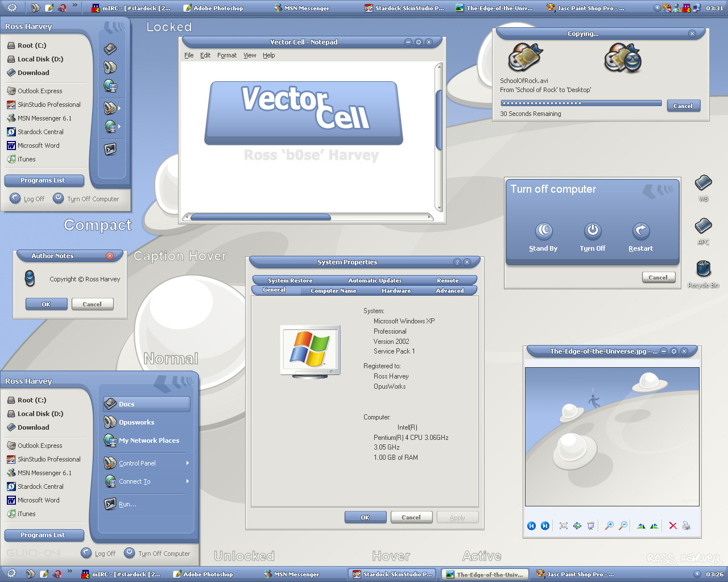Click the zoom out magnifier icon
The height and width of the screenshot is (582, 728).
[623, 526]
